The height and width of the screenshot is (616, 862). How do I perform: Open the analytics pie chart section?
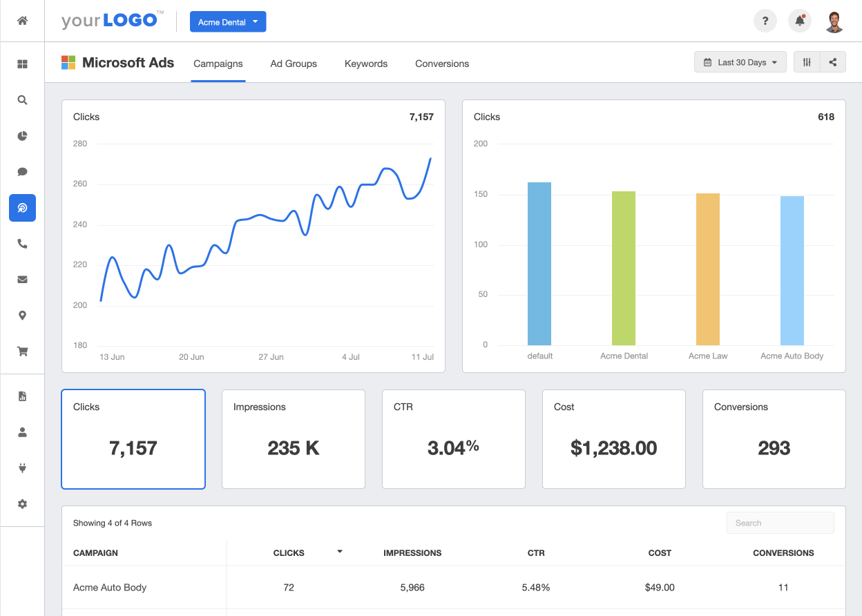22,136
